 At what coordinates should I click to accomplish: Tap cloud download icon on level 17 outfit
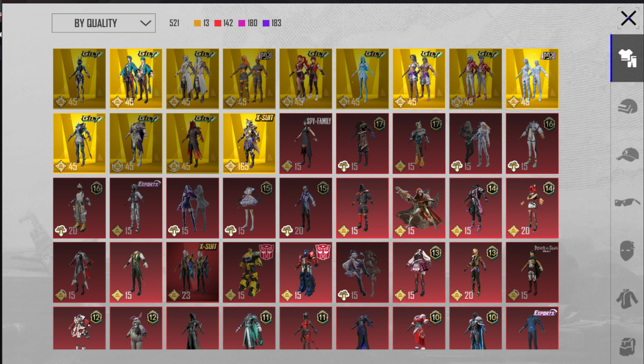(344, 166)
